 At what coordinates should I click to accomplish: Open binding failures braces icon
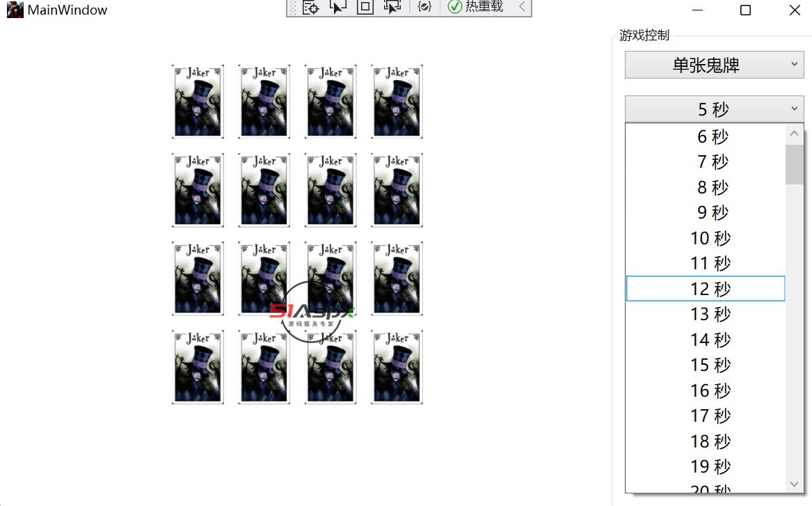pyautogui.click(x=424, y=7)
